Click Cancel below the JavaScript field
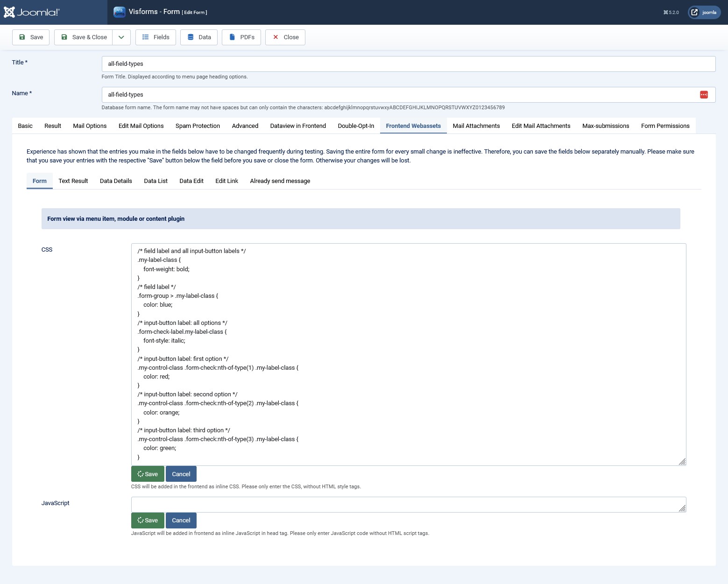 (181, 520)
